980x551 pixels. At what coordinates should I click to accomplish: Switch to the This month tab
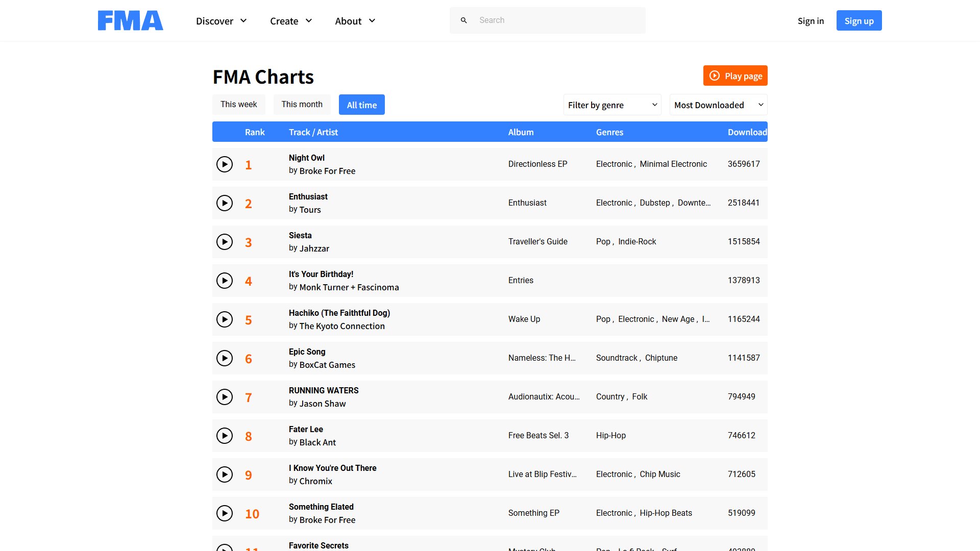302,105
